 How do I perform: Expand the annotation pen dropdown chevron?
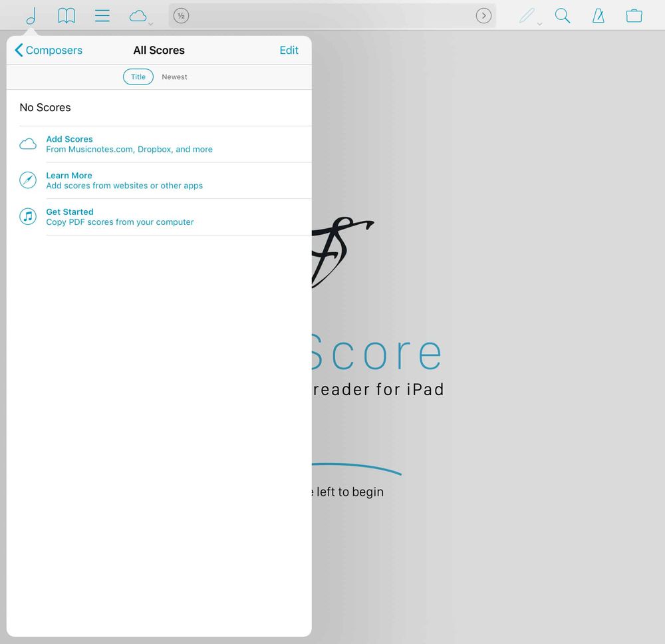[x=539, y=24]
